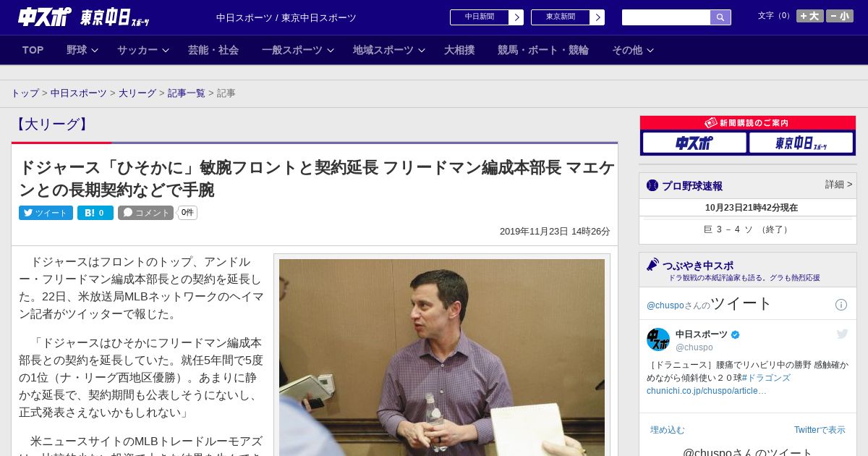This screenshot has width=868, height=456.
Task: Click the 中スポ 東京中日スポーツ site logo
Action: pos(83,17)
